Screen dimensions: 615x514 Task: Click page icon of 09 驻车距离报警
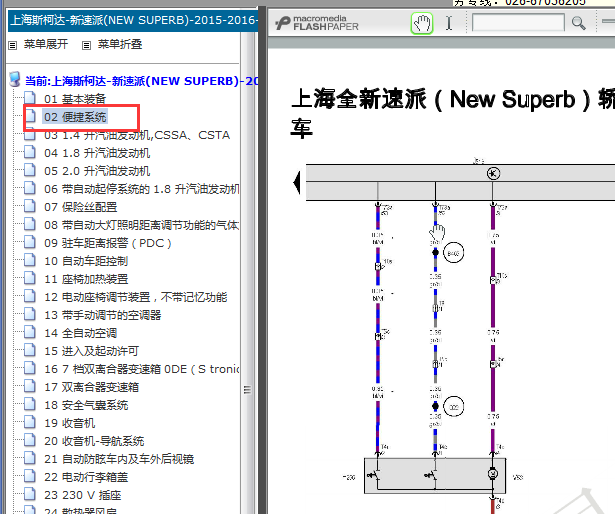30,242
